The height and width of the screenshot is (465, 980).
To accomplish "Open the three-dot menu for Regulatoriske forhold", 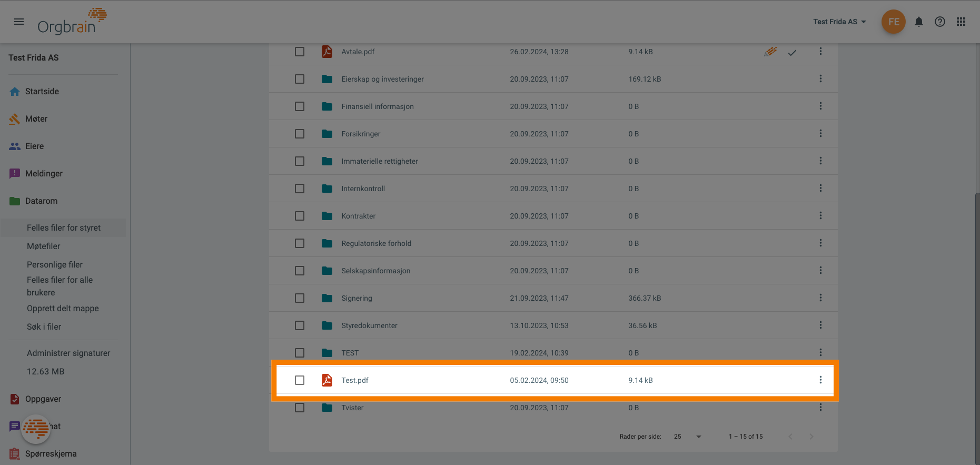I will tap(820, 243).
